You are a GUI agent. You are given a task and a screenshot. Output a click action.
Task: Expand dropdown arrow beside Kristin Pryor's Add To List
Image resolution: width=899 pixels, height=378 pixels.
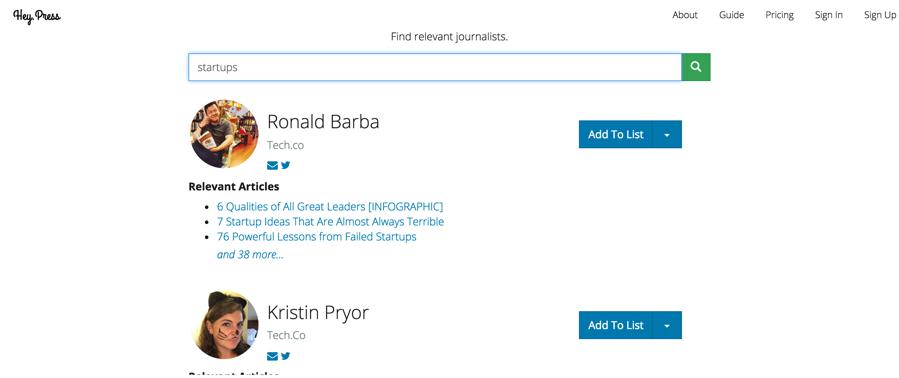[x=667, y=325]
